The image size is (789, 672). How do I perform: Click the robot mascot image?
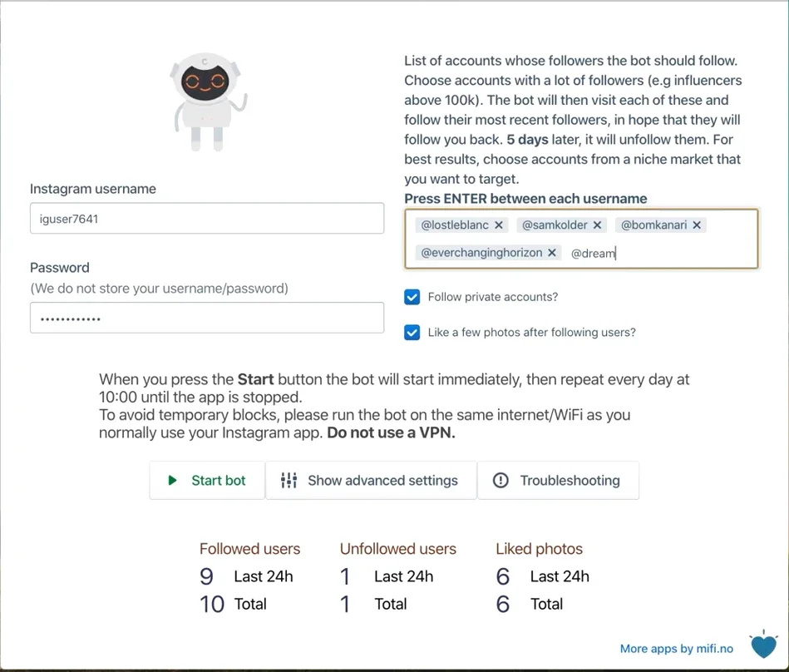point(208,101)
